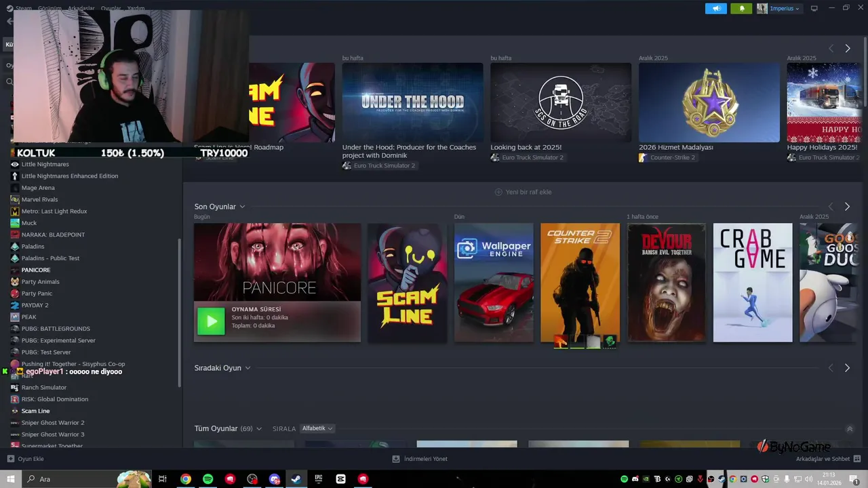Click Yeni bir raf ekle button
The width and height of the screenshot is (868, 488).
pyautogui.click(x=523, y=192)
